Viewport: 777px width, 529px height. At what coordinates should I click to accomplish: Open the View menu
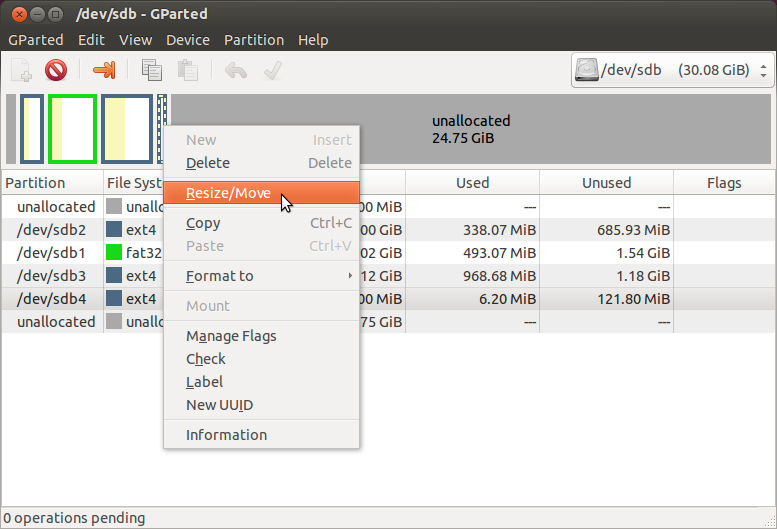pos(135,40)
